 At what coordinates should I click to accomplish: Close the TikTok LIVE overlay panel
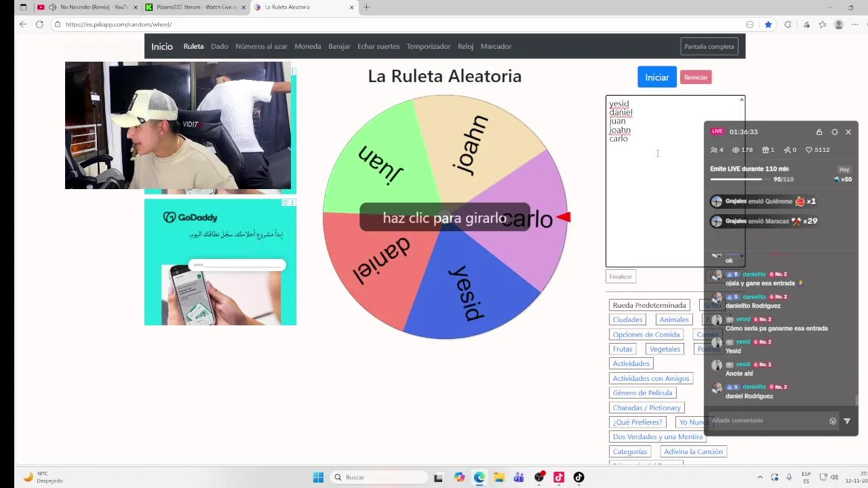848,132
